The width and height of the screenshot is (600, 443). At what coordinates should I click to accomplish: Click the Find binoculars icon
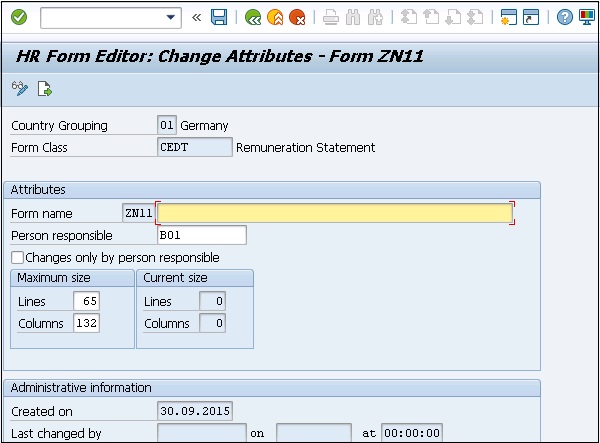(x=354, y=17)
